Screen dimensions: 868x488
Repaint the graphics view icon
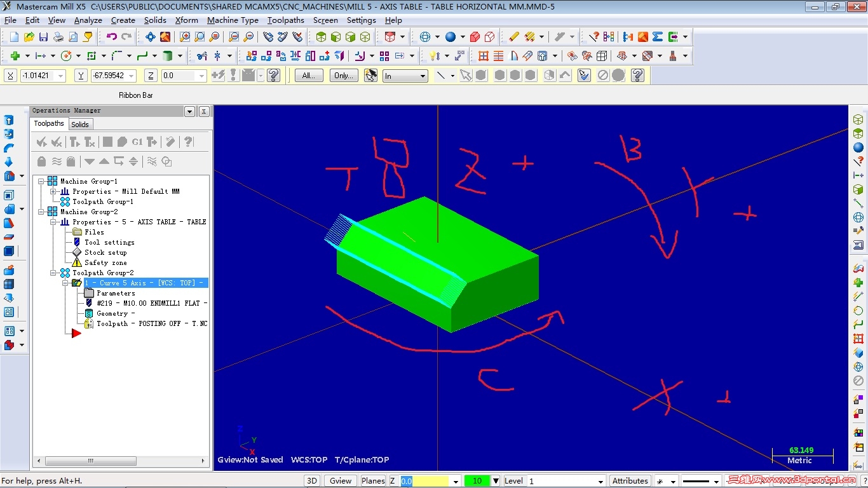165,37
